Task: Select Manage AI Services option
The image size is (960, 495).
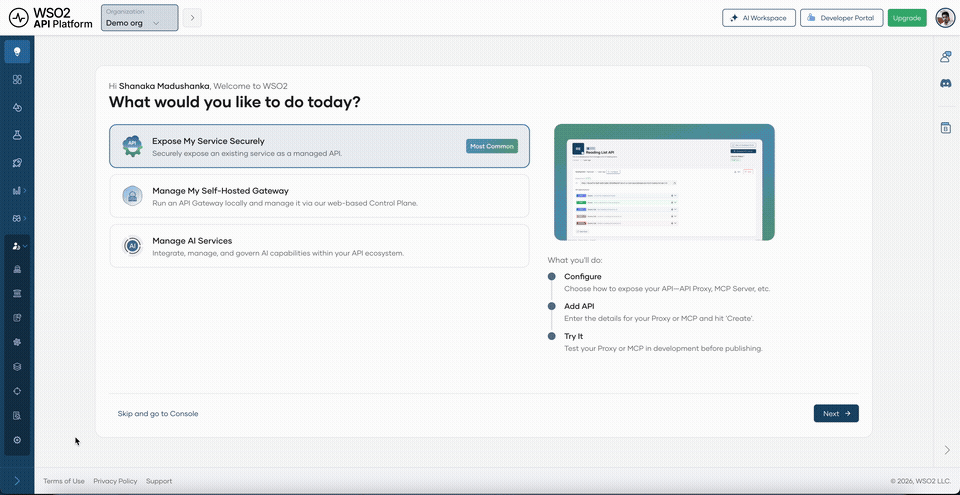Action: 320,246
